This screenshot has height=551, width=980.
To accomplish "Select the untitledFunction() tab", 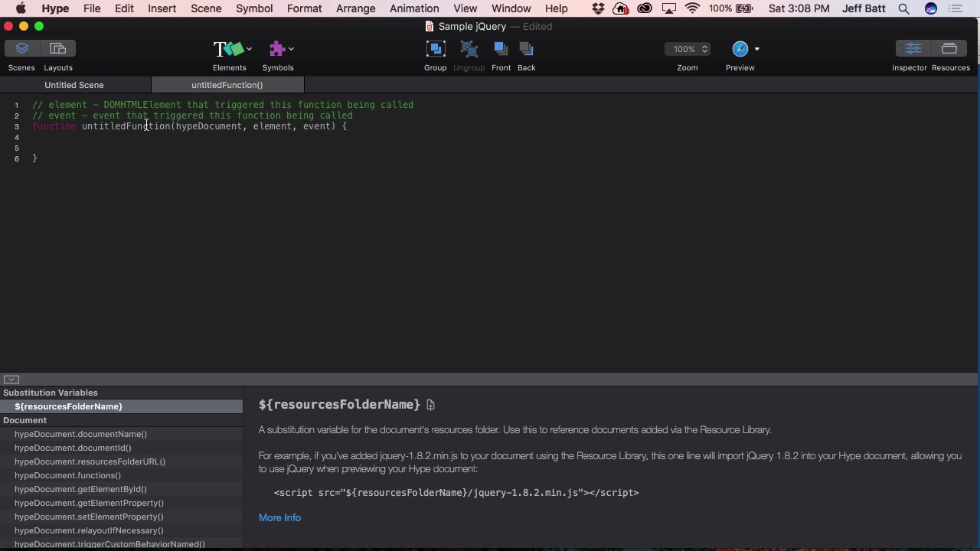I will [227, 85].
